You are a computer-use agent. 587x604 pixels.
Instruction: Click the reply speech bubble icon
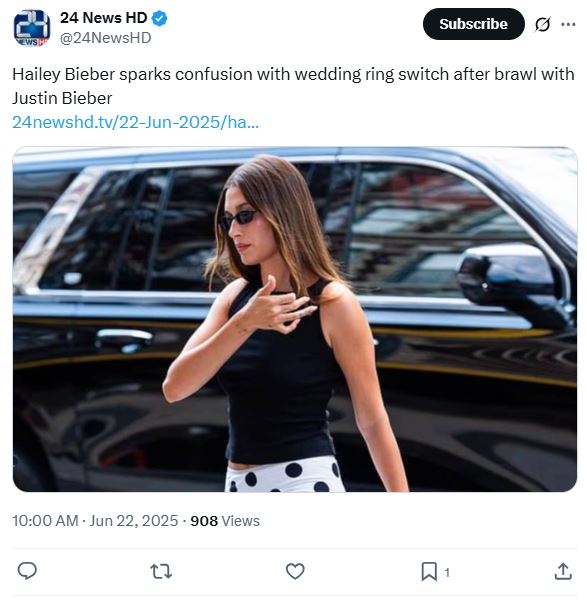[27, 571]
